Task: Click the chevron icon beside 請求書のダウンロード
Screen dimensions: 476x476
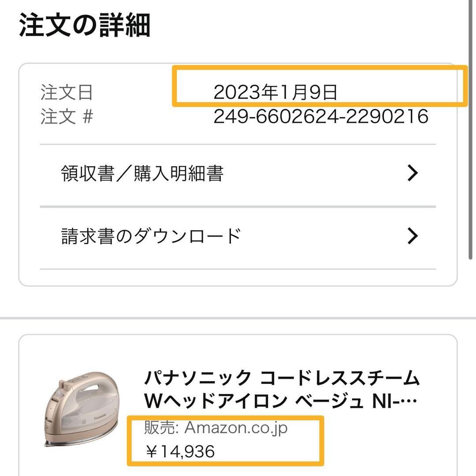Action: [x=413, y=236]
